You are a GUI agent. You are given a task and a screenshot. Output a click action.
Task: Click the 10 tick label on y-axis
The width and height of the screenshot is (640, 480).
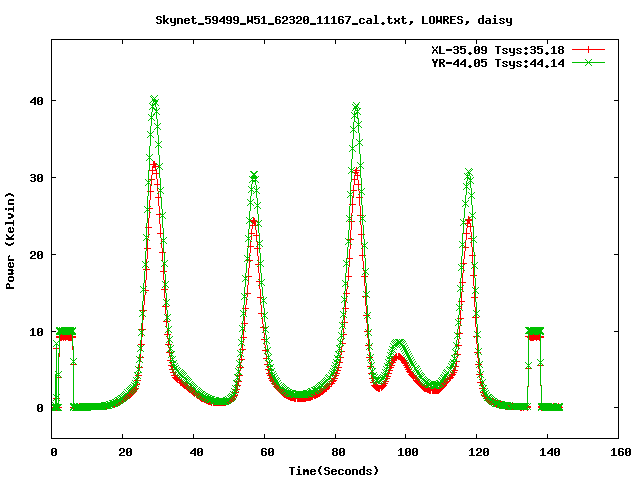click(38, 331)
